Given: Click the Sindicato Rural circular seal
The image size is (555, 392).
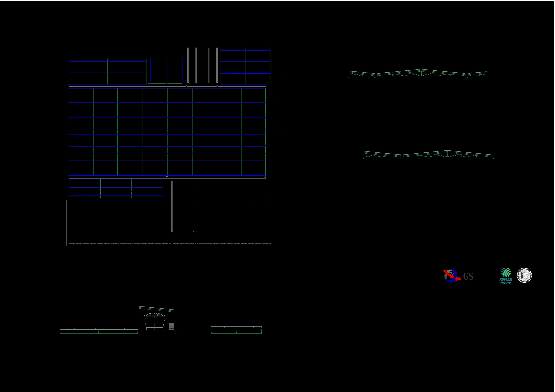Looking at the screenshot, I should pyautogui.click(x=524, y=275).
